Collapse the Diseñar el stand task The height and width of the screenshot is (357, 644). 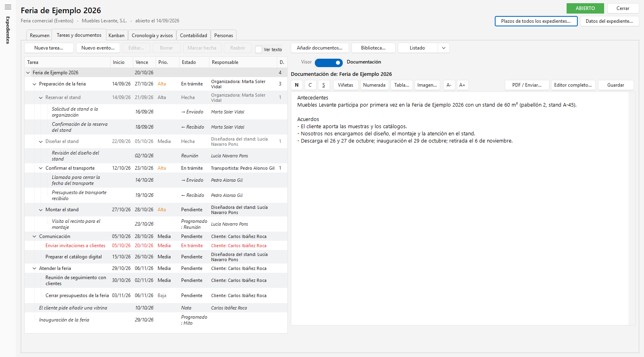click(41, 141)
